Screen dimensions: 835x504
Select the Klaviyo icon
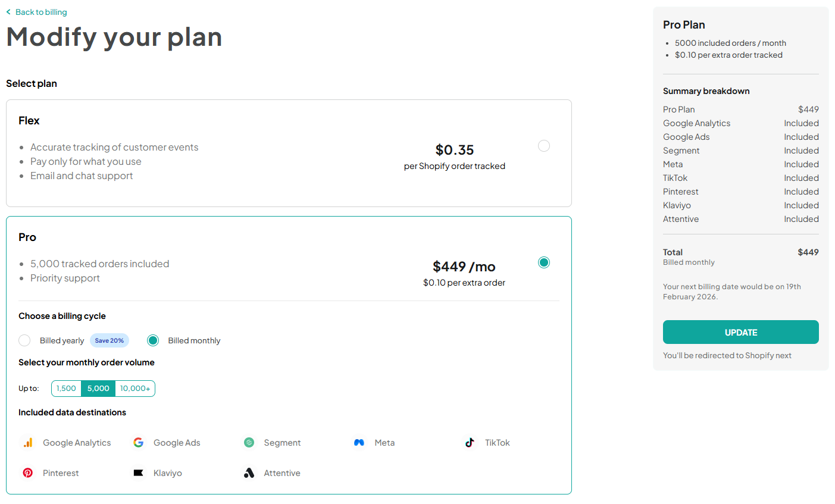tap(138, 472)
